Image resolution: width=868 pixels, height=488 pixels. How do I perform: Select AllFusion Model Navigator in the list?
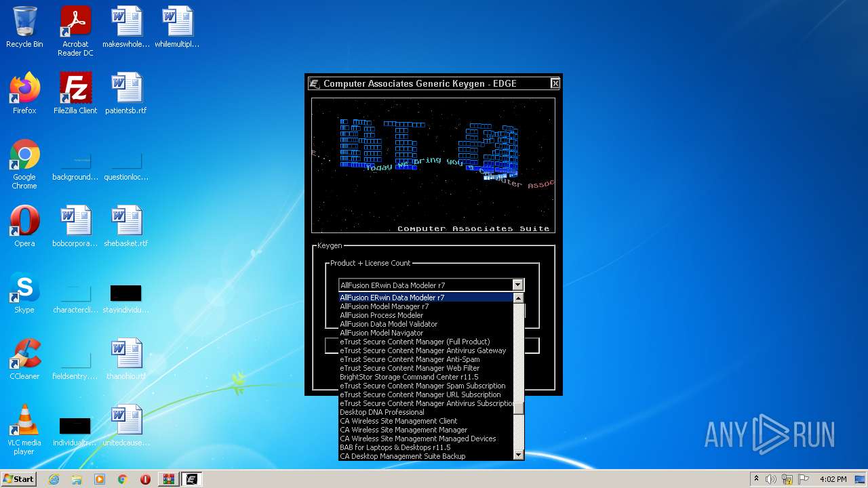[x=426, y=333]
